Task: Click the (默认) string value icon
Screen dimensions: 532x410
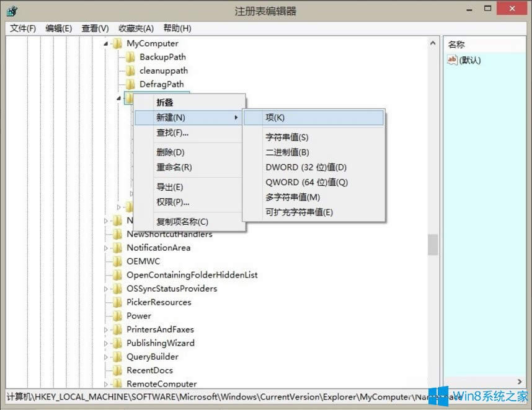Action: 452,60
